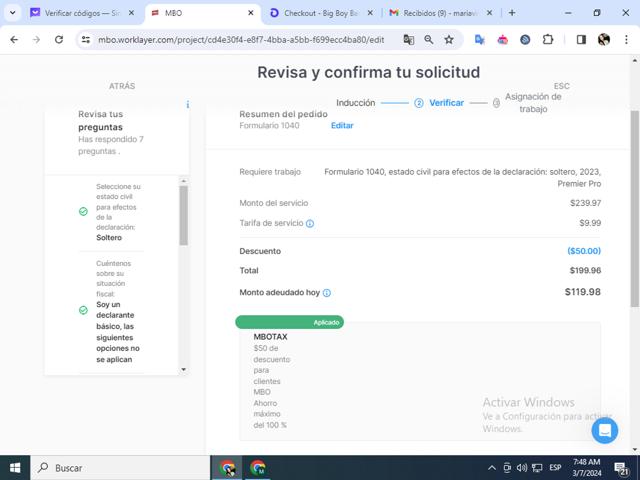Click the green check for Soltero answer
The width and height of the screenshot is (640, 480).
83,211
